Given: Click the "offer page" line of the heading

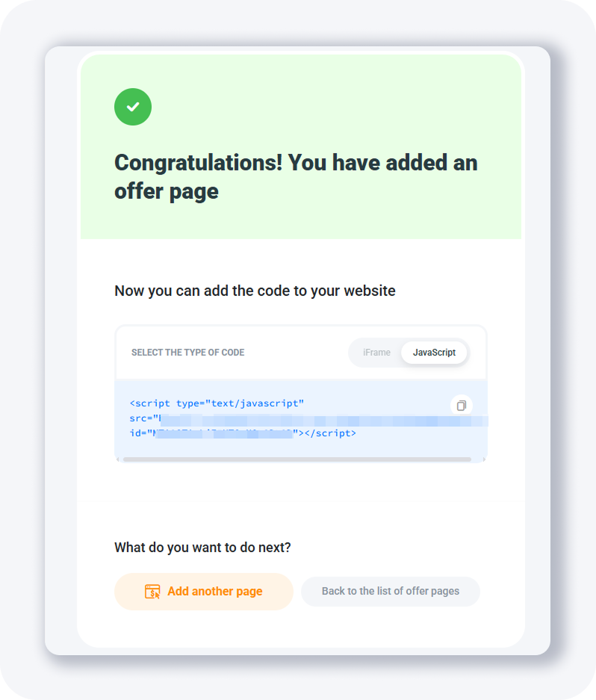Looking at the screenshot, I should pos(167,191).
